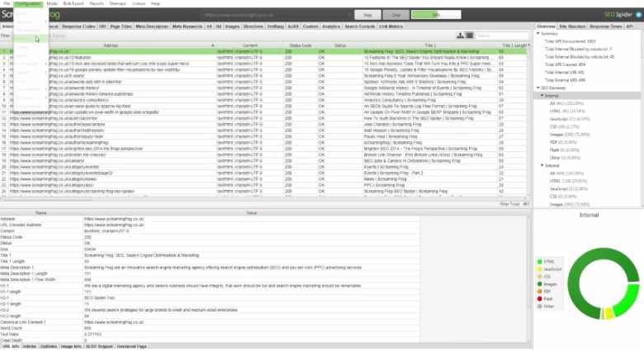Switch to the Meta Keywords tab
The height and width of the screenshot is (352, 644).
point(187,26)
